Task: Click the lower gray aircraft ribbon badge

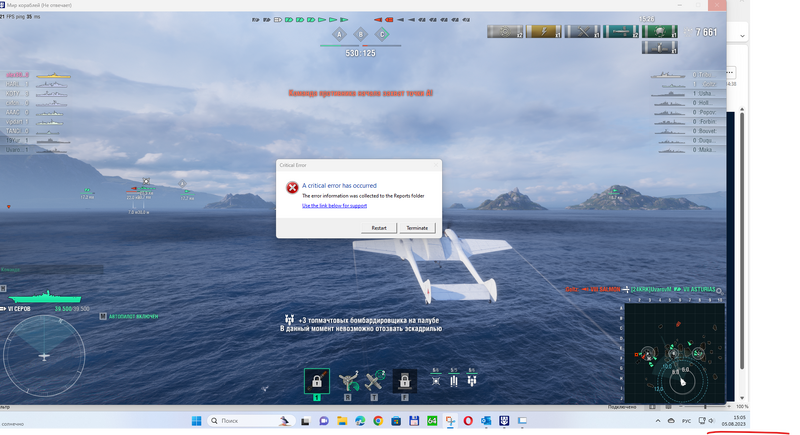Action: (x=660, y=48)
